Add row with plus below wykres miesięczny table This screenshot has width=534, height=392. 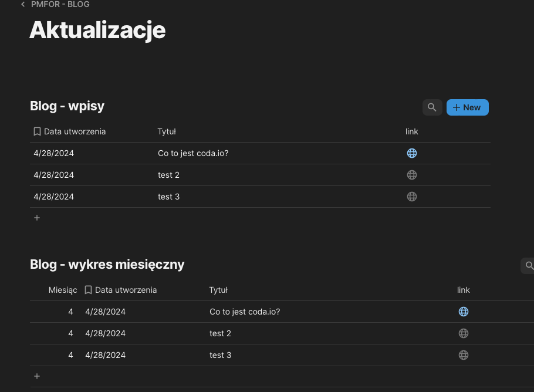point(37,376)
